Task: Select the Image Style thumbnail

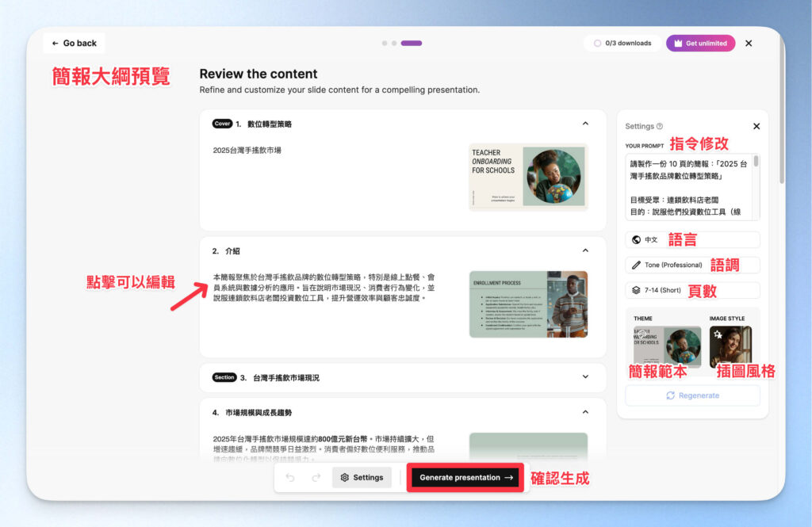Action: click(731, 346)
